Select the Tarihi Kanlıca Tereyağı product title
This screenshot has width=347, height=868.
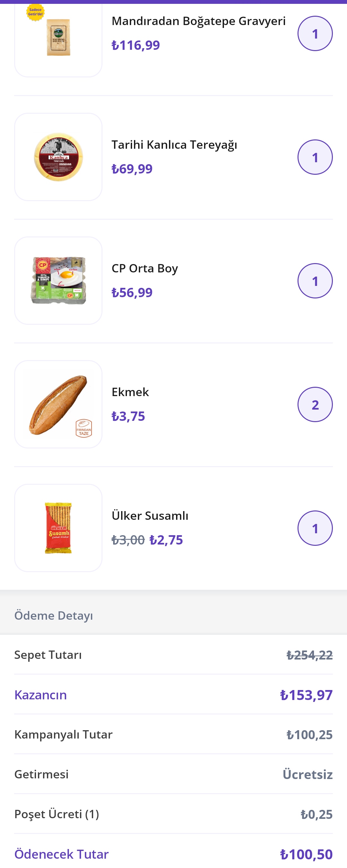(x=174, y=145)
